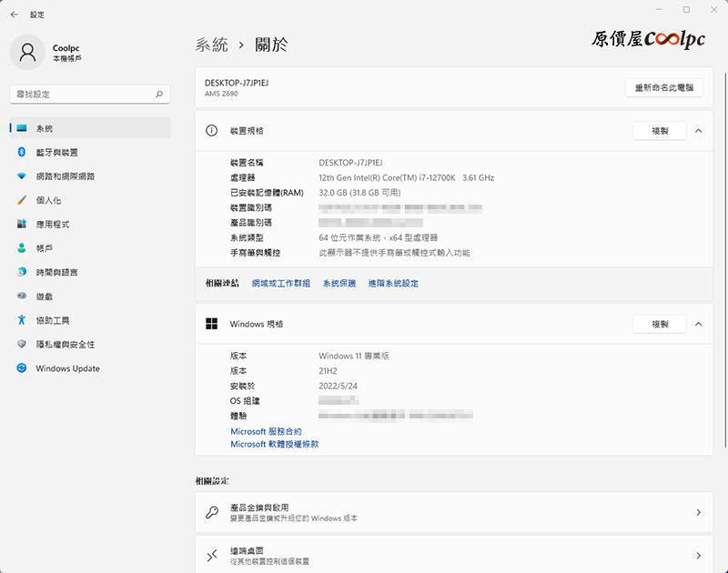Screen dimensions: 728x573
Task: Open Windows Update settings
Action: pos(90,368)
